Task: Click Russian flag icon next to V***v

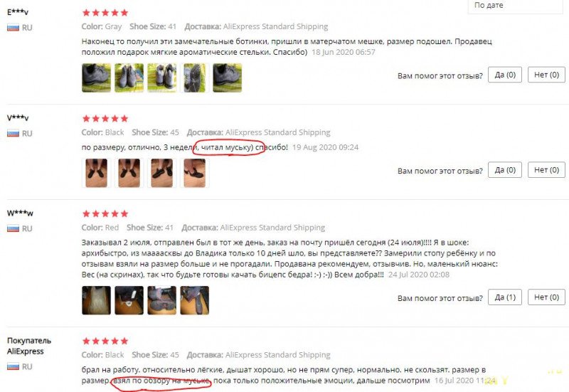Action: pos(13,134)
